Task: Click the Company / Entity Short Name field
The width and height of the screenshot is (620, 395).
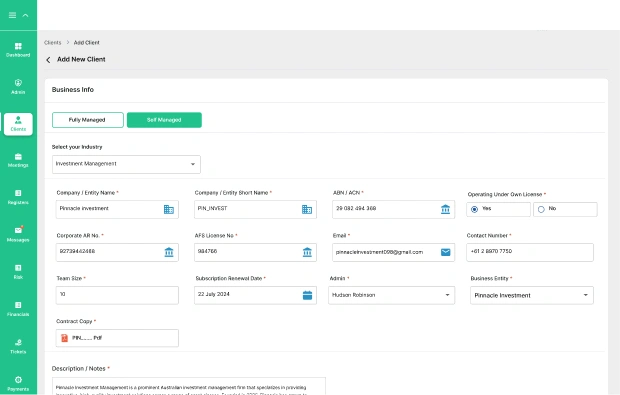Action: [x=255, y=209]
